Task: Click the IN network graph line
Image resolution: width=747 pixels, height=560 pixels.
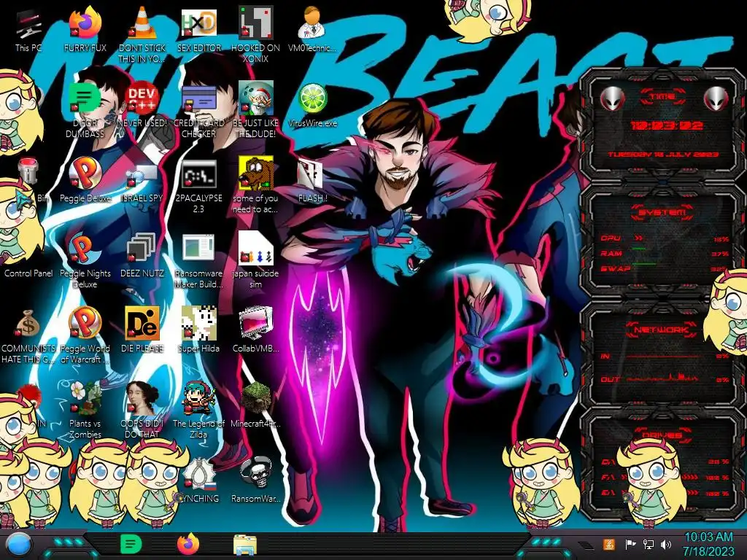Action: click(663, 356)
